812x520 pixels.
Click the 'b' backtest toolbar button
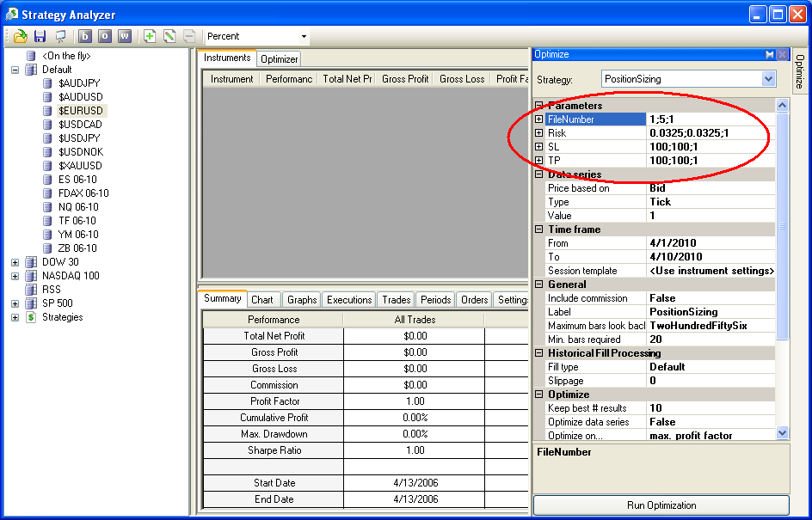point(85,36)
